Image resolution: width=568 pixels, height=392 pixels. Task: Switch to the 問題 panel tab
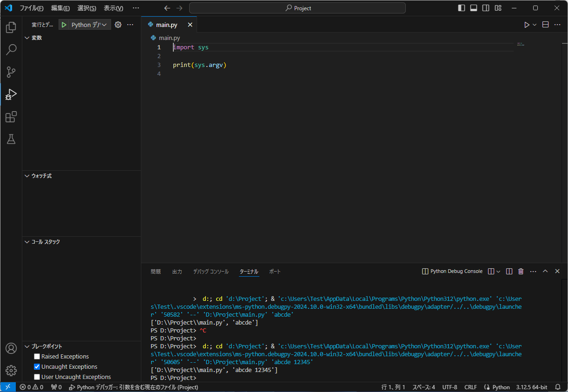[156, 271]
